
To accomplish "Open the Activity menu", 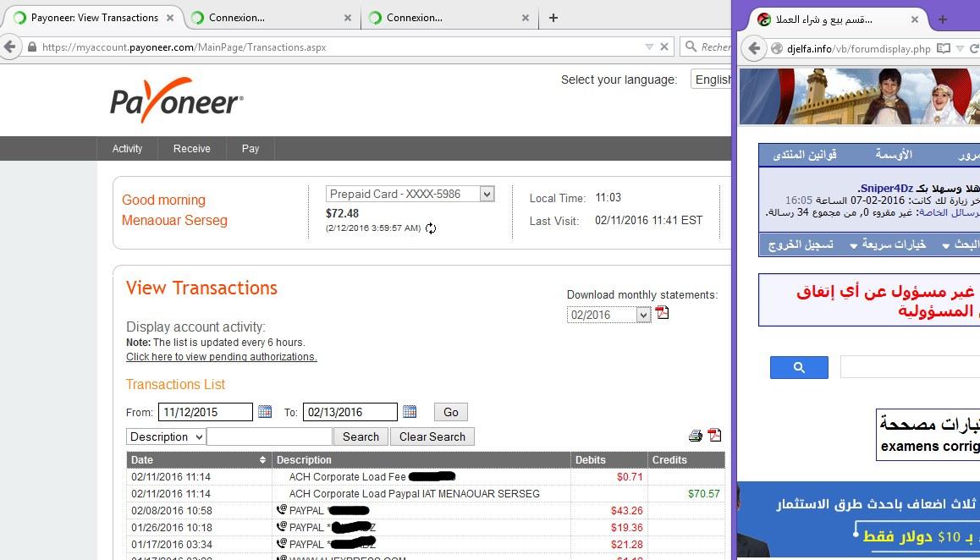I will 128,148.
